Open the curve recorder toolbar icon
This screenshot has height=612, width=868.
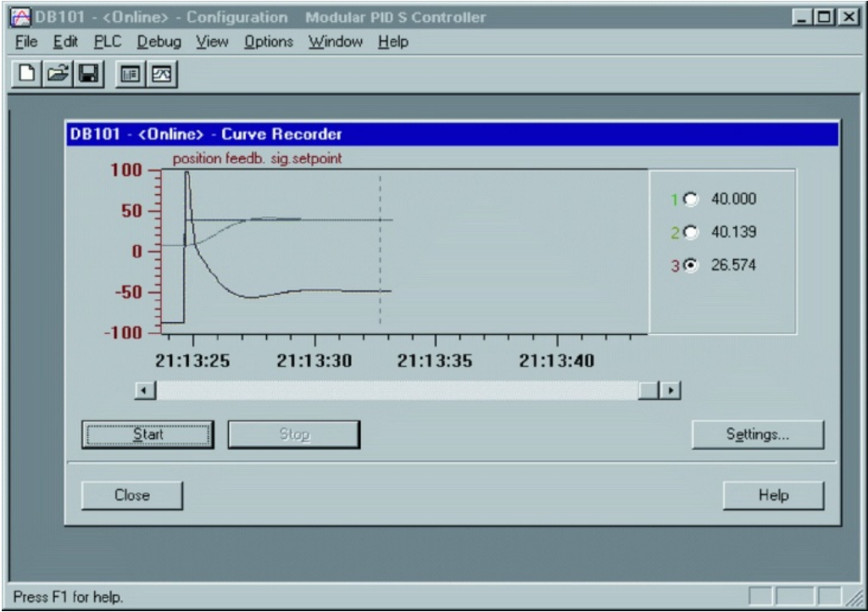click(x=159, y=75)
